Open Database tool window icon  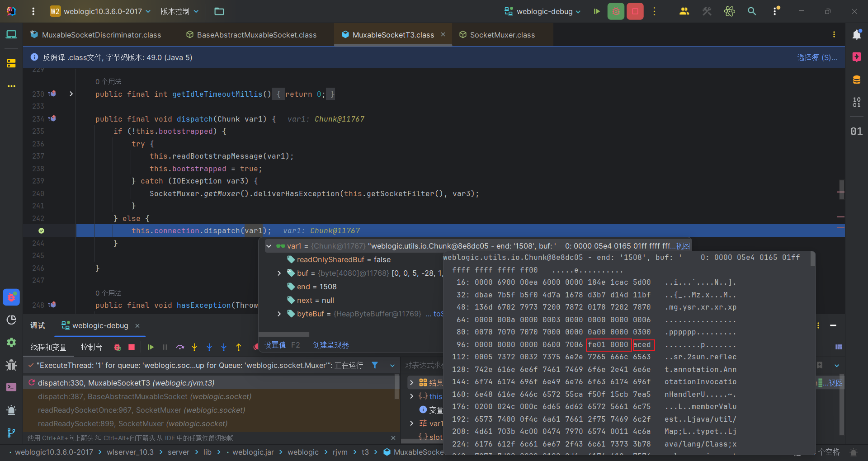[857, 80]
